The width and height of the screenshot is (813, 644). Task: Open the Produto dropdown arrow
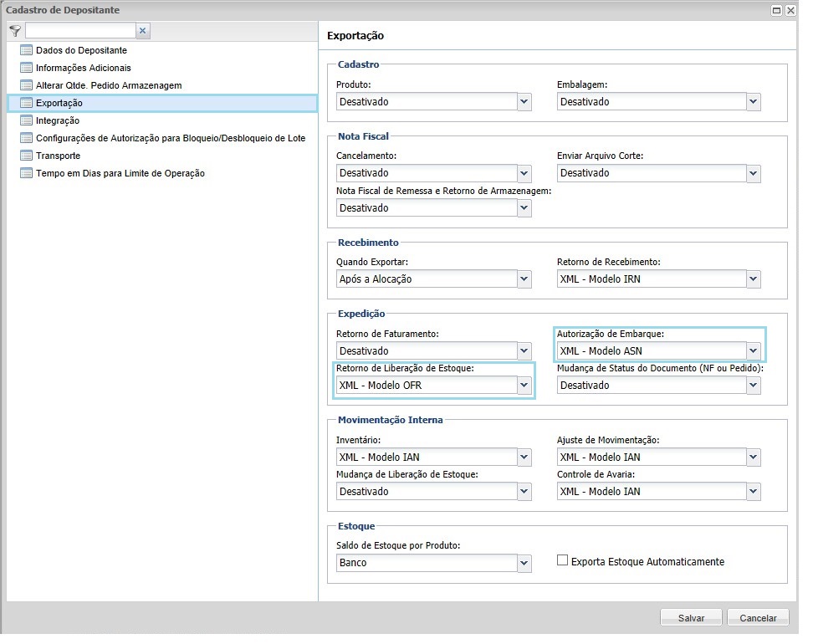(x=524, y=102)
